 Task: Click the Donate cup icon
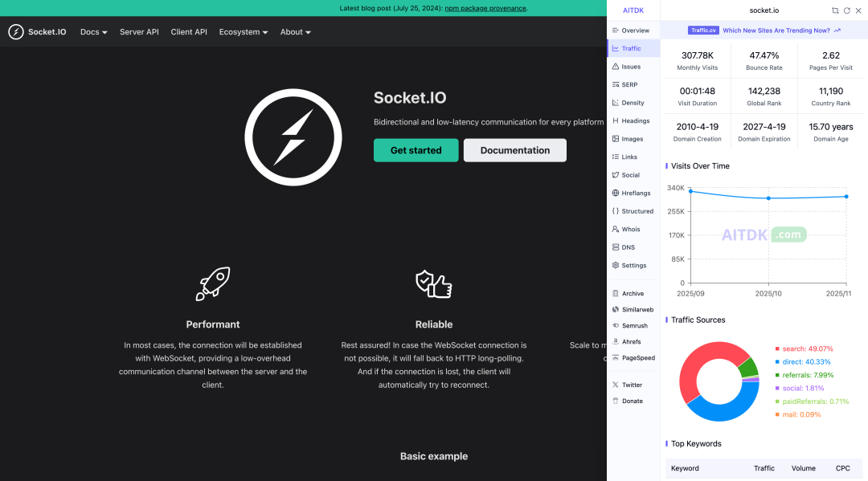tap(616, 401)
